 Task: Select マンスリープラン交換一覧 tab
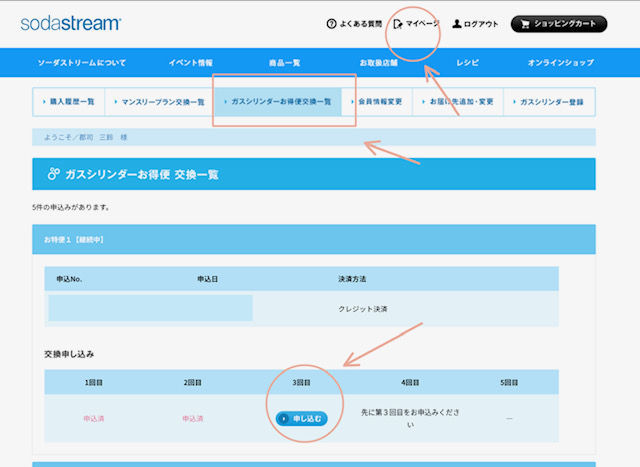[x=160, y=102]
